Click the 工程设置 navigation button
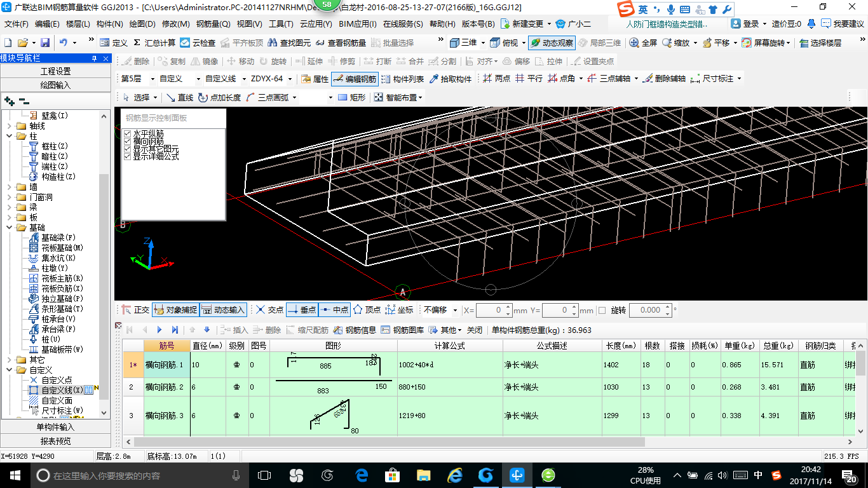 tap(56, 71)
